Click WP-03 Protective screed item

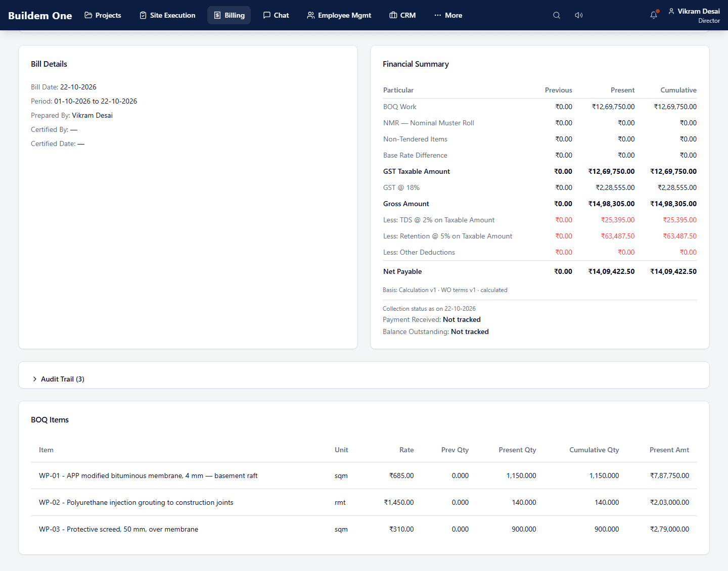click(118, 529)
